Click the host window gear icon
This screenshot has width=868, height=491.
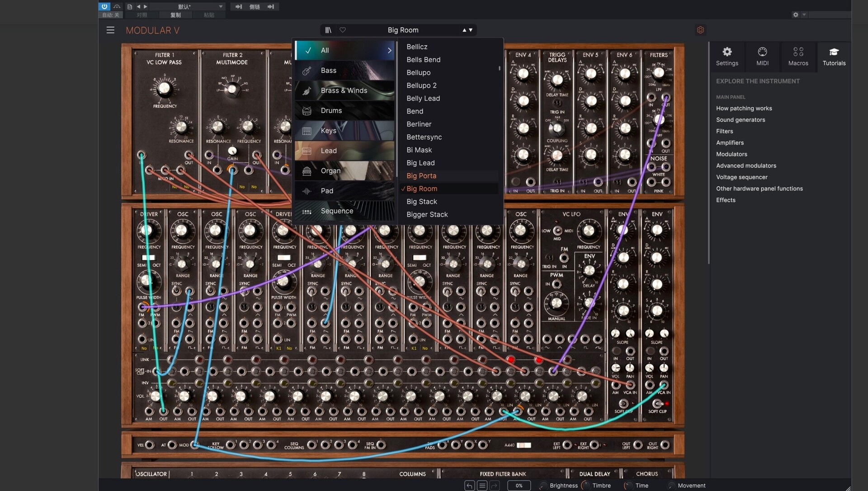795,15
